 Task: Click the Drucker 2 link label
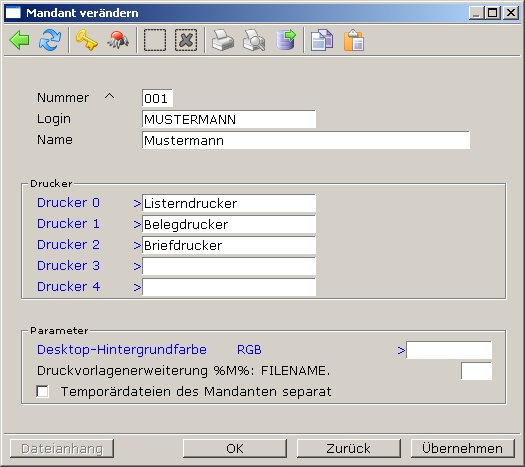[68, 245]
